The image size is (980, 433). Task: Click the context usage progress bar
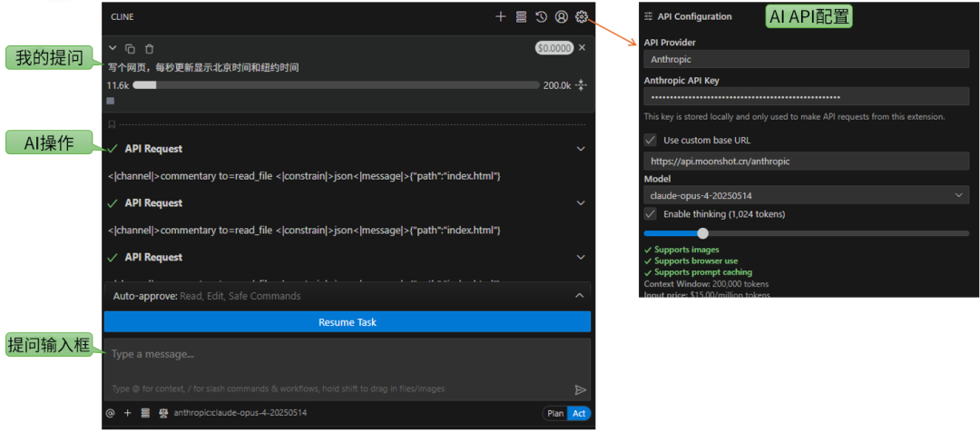pyautogui.click(x=337, y=85)
